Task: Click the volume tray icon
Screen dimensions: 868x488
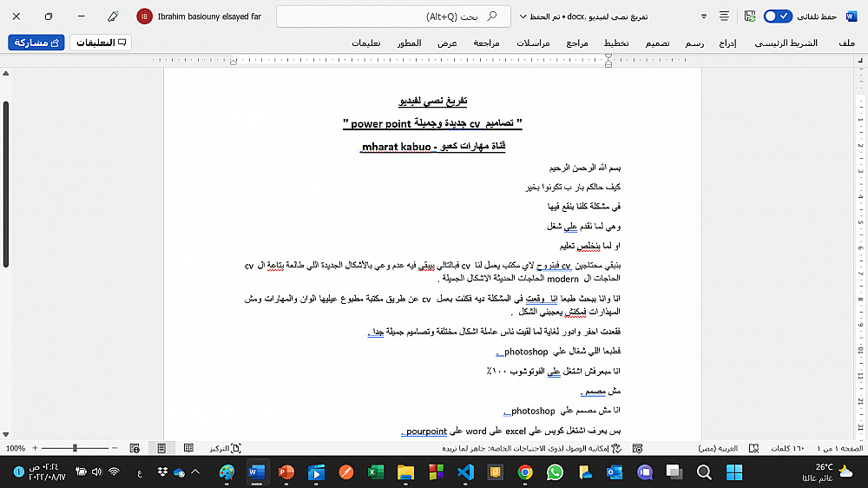Action: pos(97,472)
